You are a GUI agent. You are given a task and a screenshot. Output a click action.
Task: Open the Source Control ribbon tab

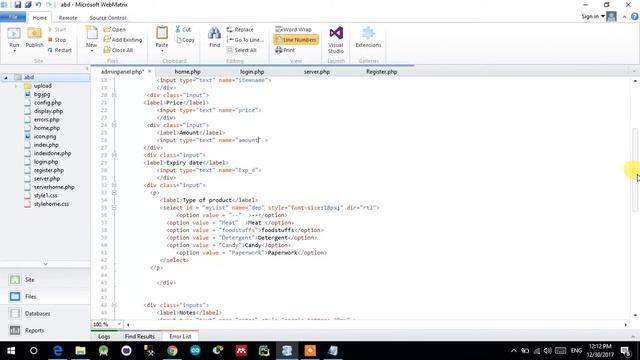(108, 18)
